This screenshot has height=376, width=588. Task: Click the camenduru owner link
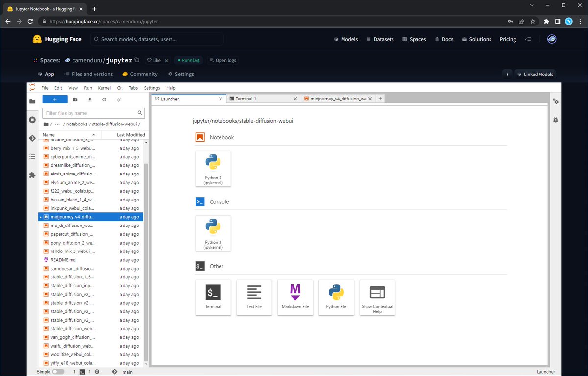pyautogui.click(x=88, y=60)
